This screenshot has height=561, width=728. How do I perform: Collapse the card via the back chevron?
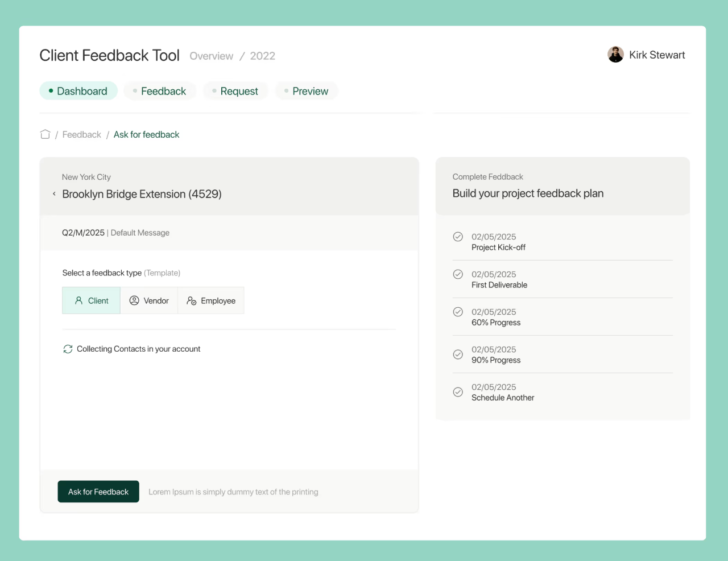[x=54, y=193]
